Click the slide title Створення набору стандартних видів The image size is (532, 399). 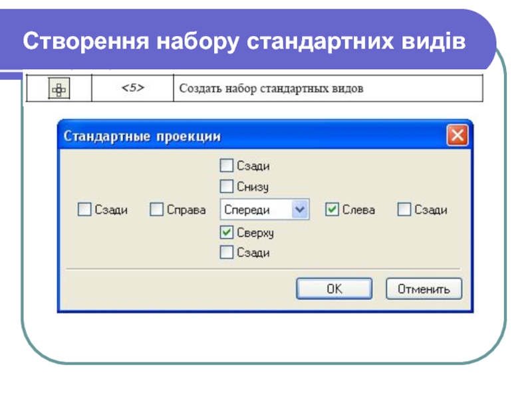[243, 43]
